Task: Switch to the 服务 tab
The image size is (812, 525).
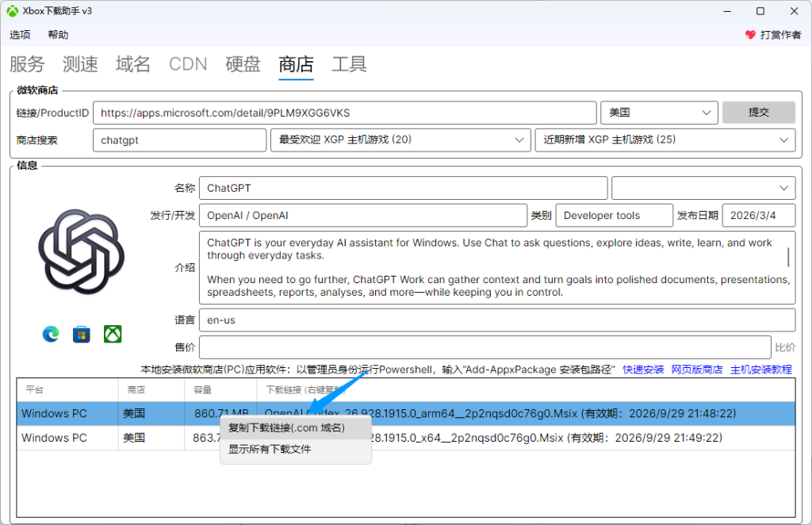Action: (x=27, y=64)
